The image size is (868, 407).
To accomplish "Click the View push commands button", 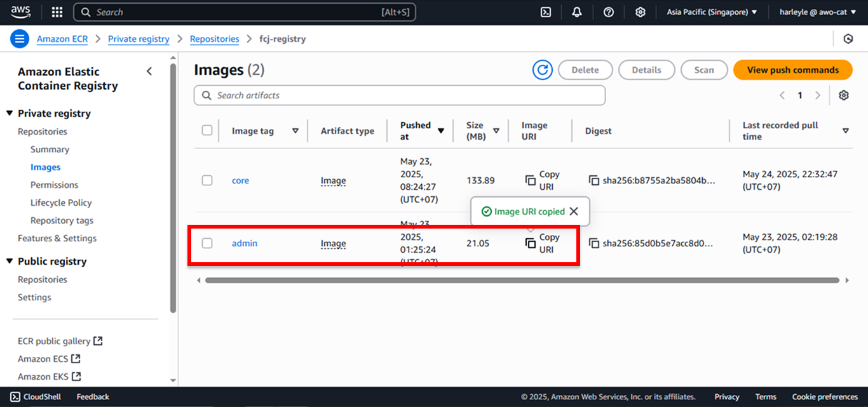I will pyautogui.click(x=793, y=70).
